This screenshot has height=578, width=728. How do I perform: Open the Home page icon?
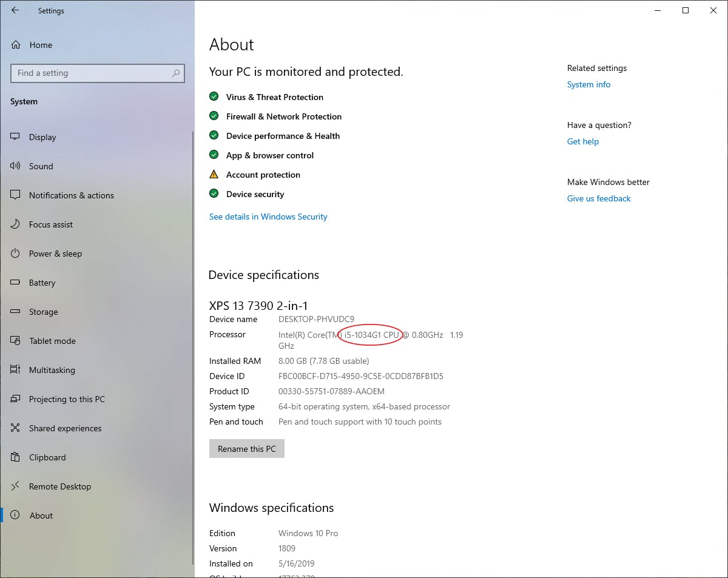(16, 45)
